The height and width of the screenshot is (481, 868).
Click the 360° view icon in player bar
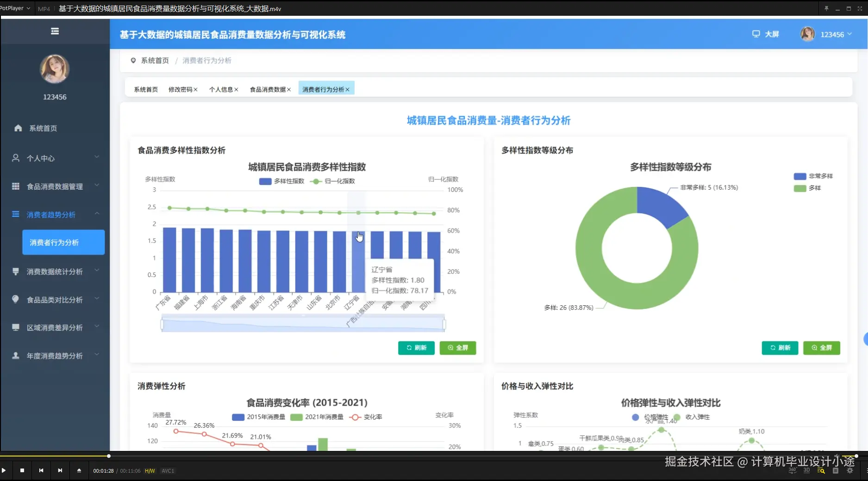click(792, 470)
